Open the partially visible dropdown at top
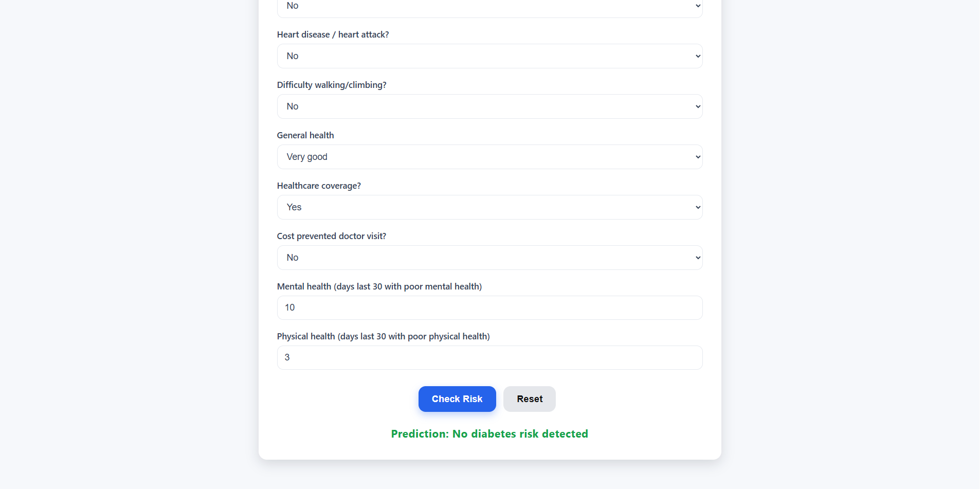 pyautogui.click(x=489, y=7)
